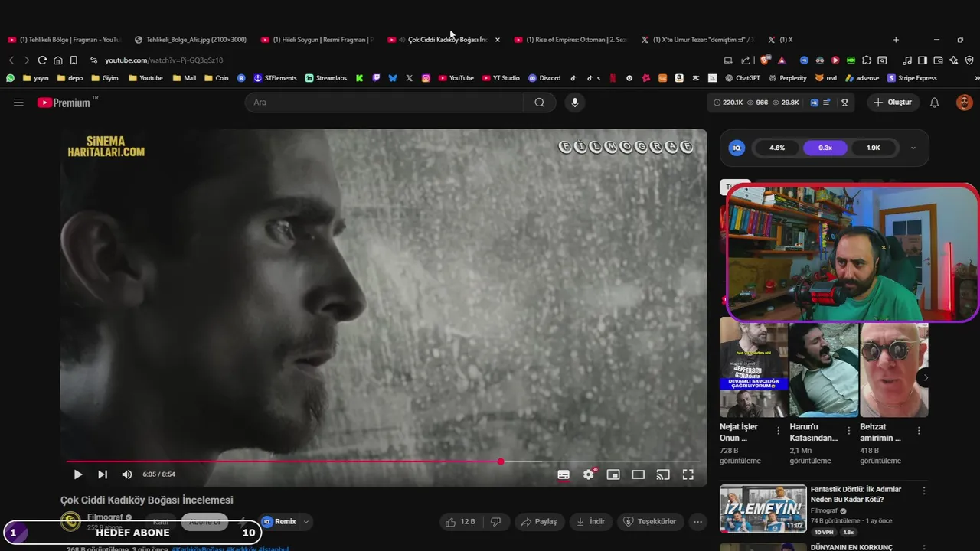This screenshot has height=551, width=980.
Task: Click the İndir download button
Action: tap(590, 522)
